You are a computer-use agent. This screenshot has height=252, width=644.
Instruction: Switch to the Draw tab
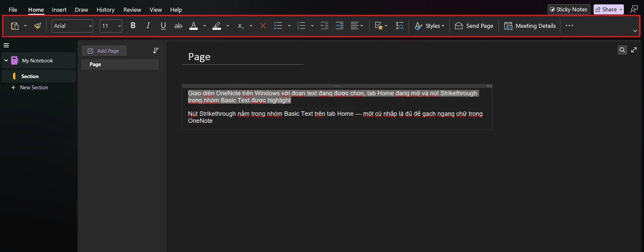81,10
